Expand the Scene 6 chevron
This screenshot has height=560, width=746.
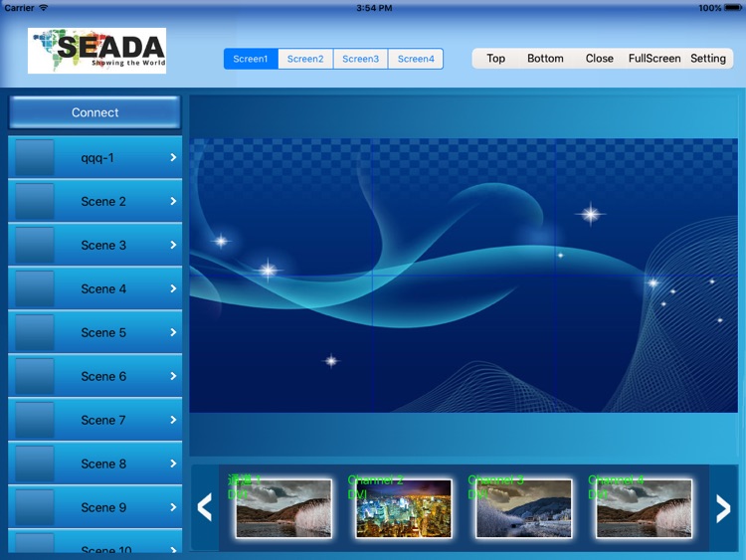(x=173, y=376)
